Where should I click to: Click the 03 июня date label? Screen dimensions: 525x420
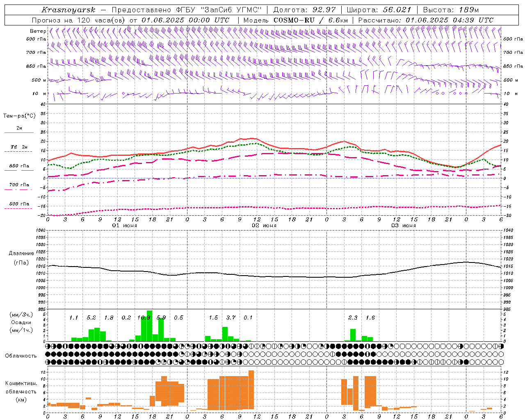pyautogui.click(x=404, y=226)
